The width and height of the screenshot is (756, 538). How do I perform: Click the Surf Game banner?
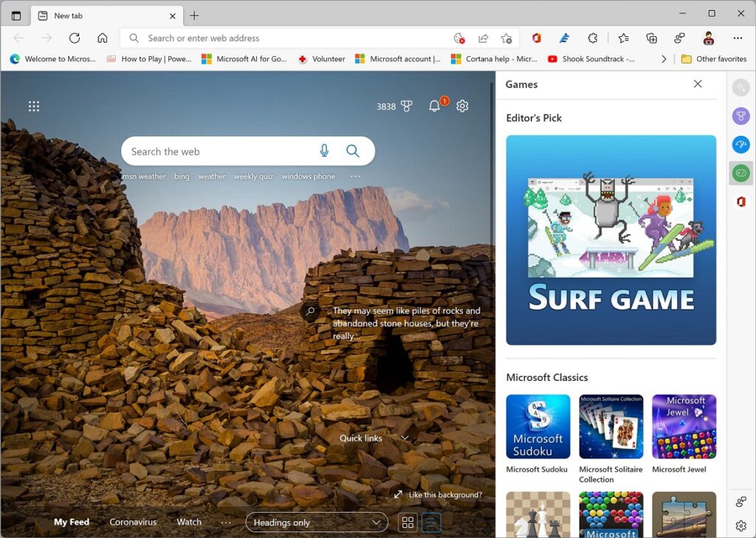click(x=610, y=239)
